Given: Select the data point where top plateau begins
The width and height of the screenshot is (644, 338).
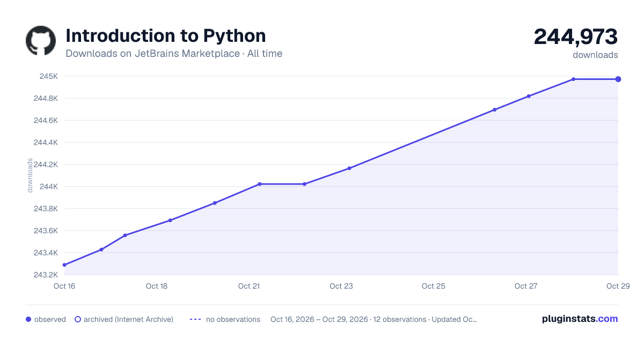Looking at the screenshot, I should [574, 79].
